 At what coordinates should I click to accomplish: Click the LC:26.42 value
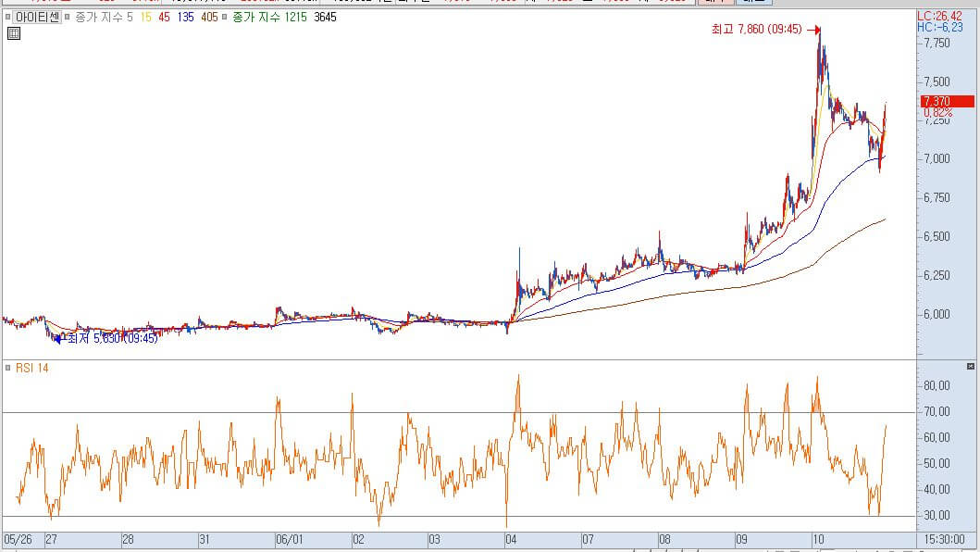(939, 17)
